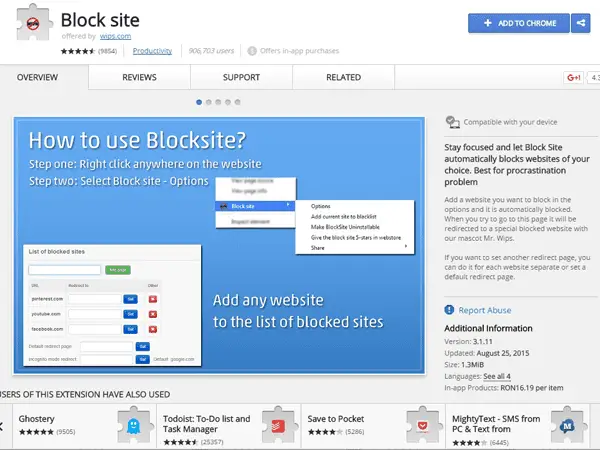Click the red delete icon for pinterest.com
Viewport: 600px width, 450px height.
click(153, 299)
